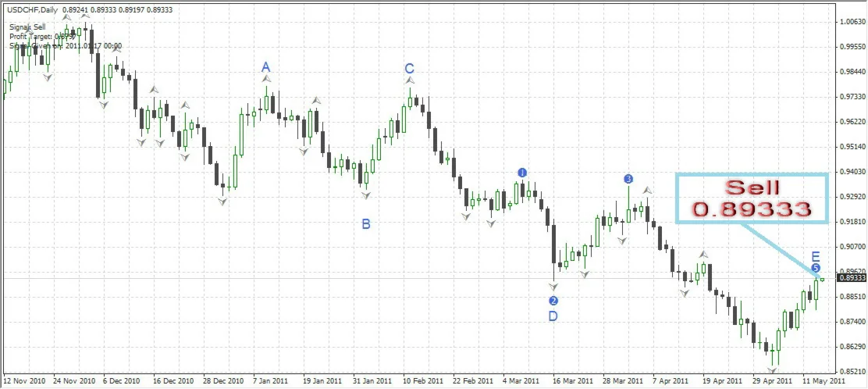This screenshot has width=868, height=389.
Task: Select the '4 Mar 2011' date label
Action: (x=521, y=381)
